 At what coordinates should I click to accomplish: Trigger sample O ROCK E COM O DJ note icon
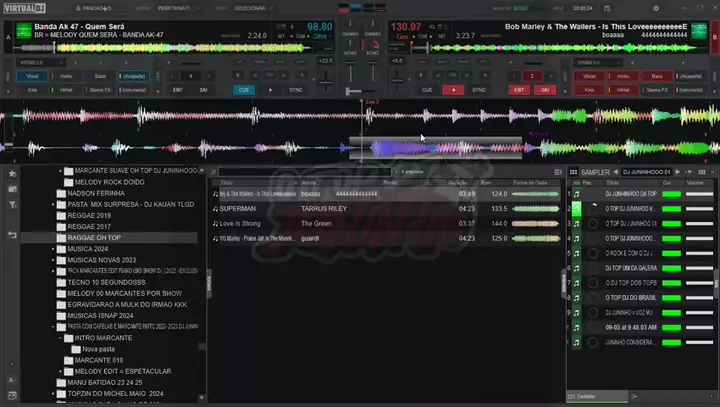pos(576,253)
